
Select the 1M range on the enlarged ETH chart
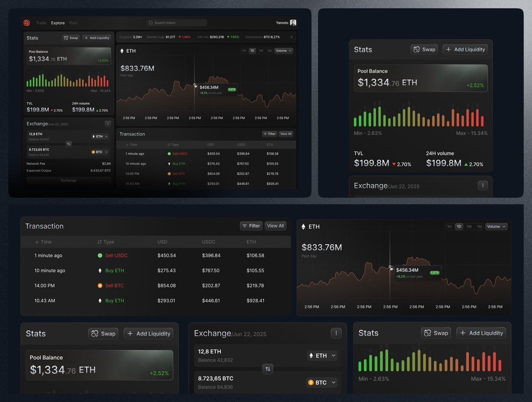479,226
